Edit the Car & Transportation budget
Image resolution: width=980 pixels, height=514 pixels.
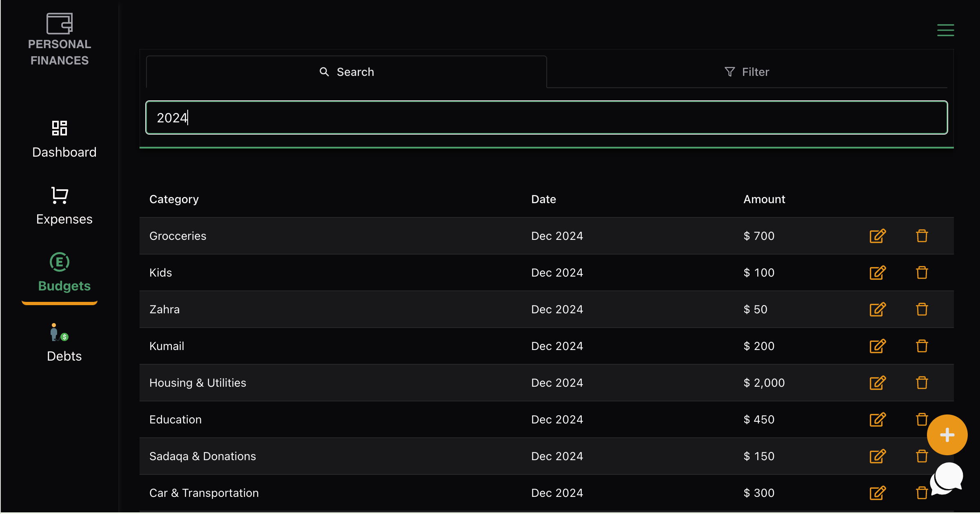877,493
